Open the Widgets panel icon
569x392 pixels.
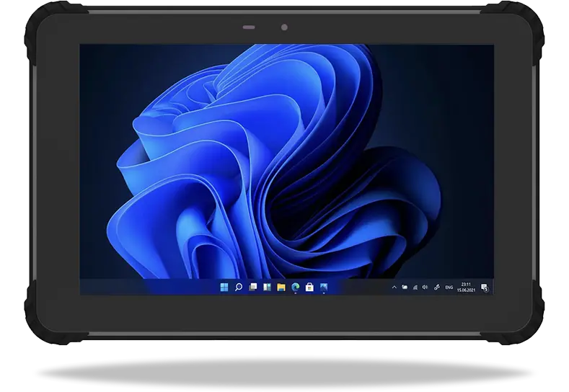(267, 288)
